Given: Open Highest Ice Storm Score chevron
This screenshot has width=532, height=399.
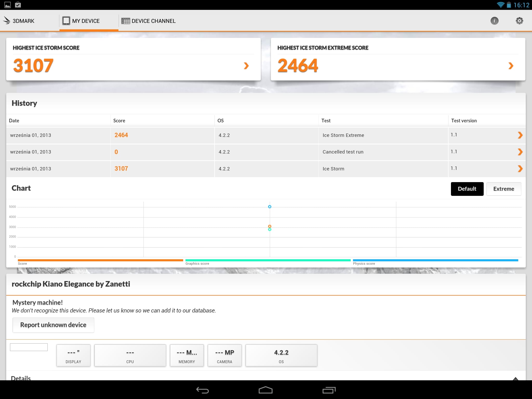Looking at the screenshot, I should (x=246, y=65).
